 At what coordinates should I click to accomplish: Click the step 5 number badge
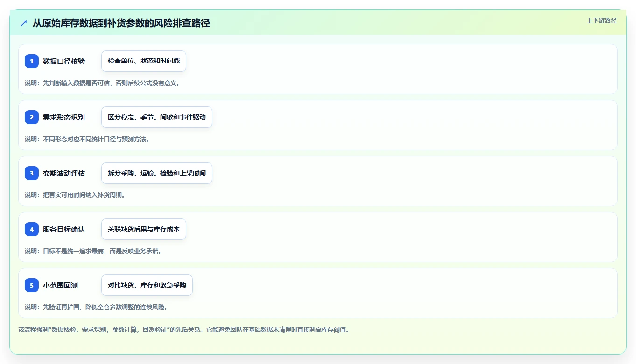(32, 285)
